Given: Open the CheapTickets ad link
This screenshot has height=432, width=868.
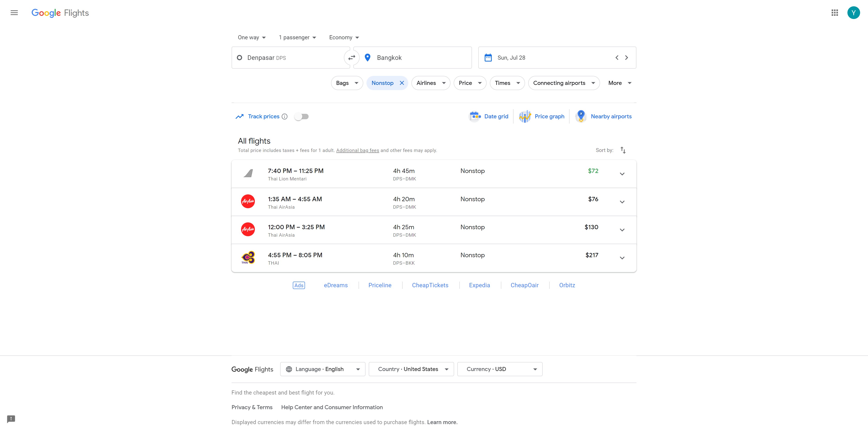Looking at the screenshot, I should 430,285.
